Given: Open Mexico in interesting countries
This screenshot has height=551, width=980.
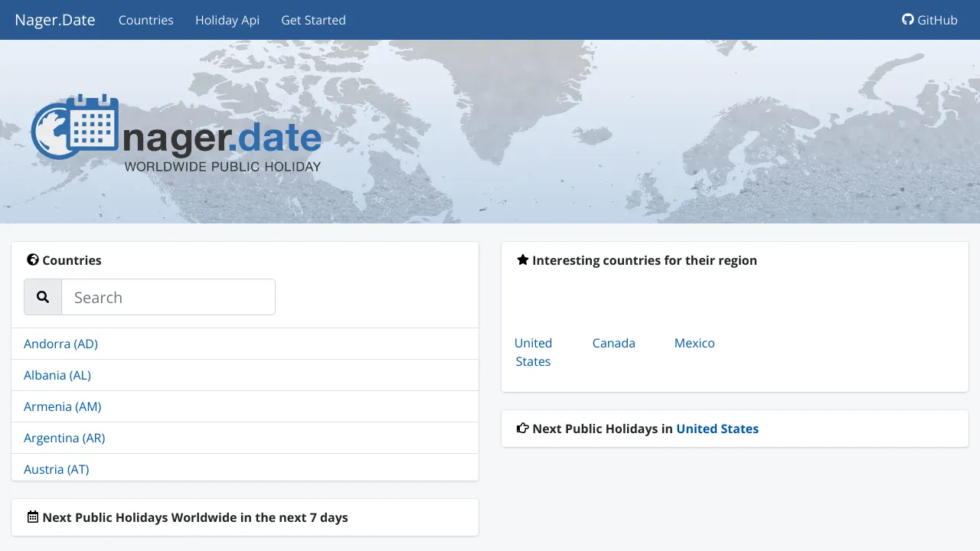Looking at the screenshot, I should [x=694, y=343].
